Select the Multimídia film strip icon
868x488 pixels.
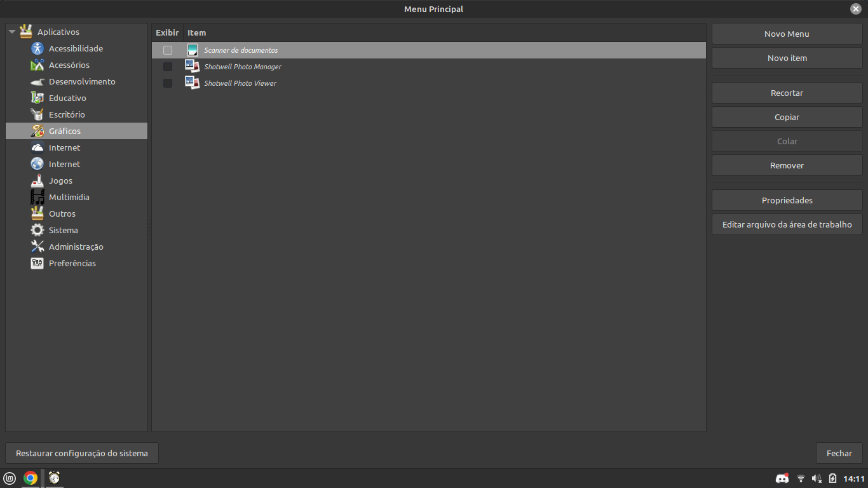tap(37, 197)
